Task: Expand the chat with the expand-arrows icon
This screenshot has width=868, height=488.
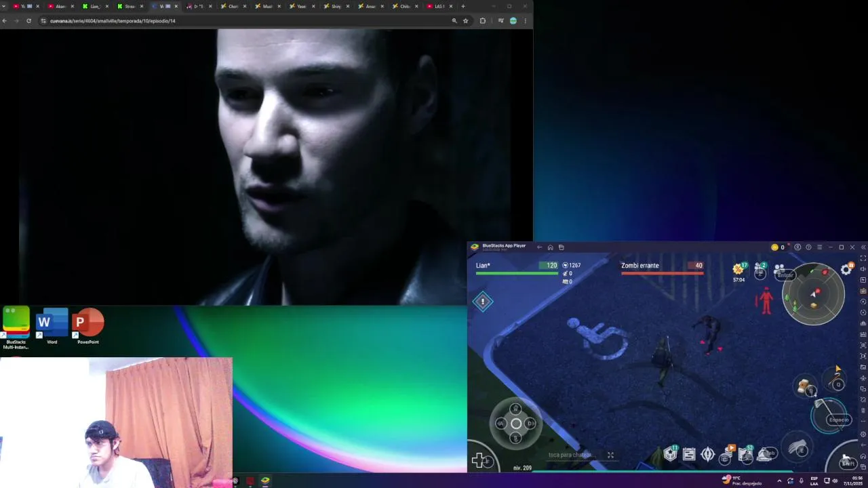Action: [x=610, y=455]
